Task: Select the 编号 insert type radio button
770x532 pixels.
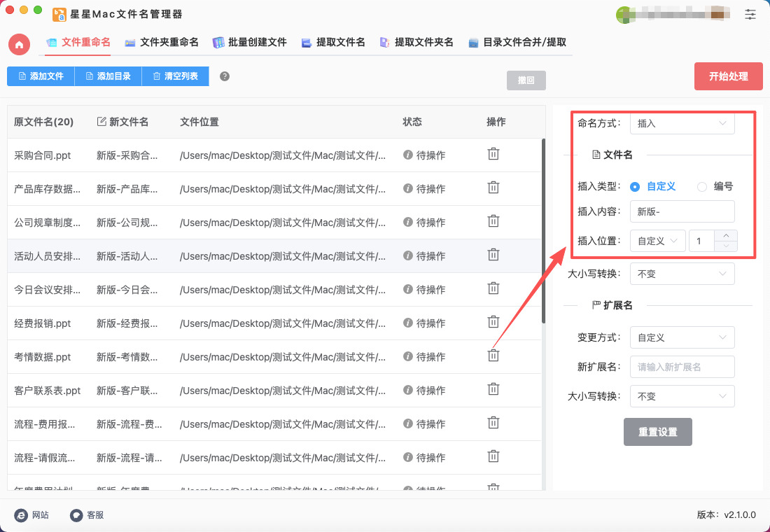Action: coord(702,187)
